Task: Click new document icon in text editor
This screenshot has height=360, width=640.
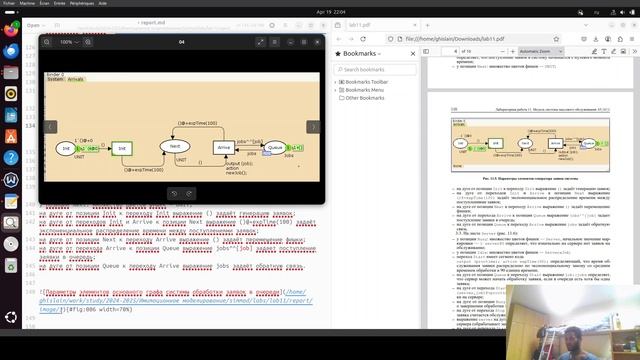Action: (57, 25)
